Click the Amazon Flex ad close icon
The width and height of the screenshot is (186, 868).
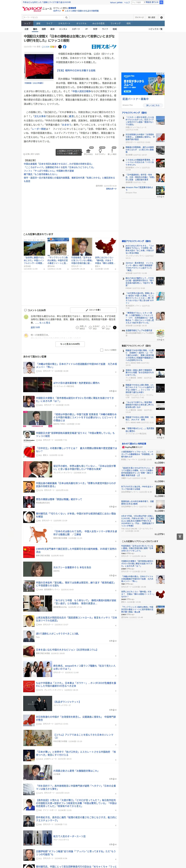(x=163, y=73)
